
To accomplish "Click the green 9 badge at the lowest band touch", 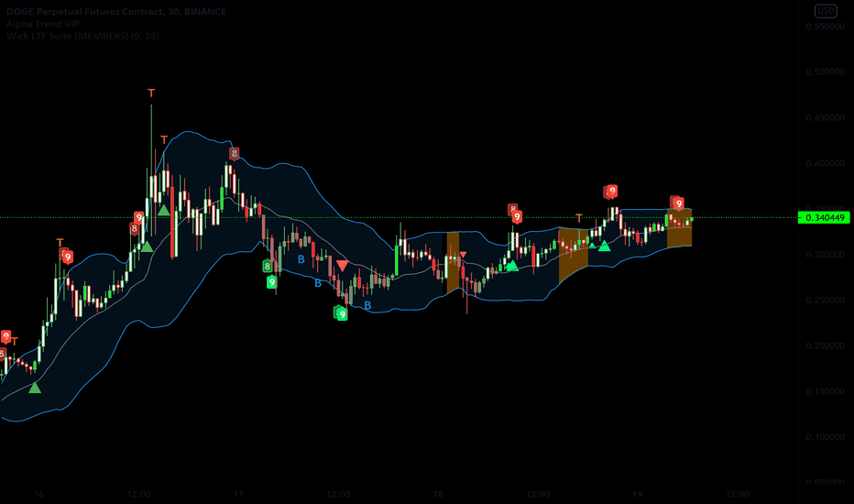I will (x=342, y=314).
